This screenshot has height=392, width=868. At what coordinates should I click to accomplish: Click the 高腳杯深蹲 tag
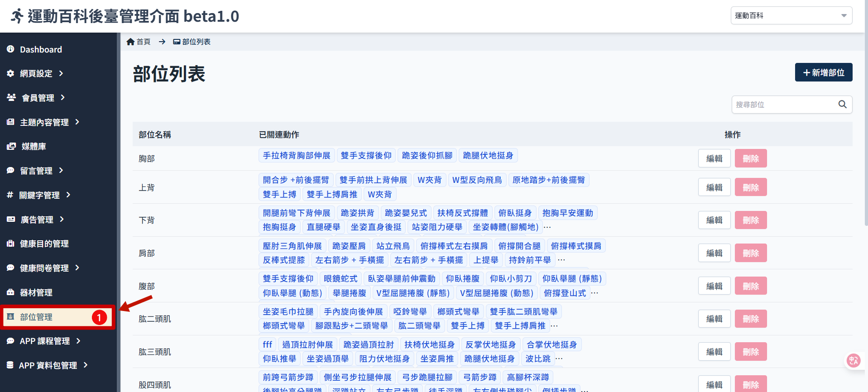click(x=528, y=377)
